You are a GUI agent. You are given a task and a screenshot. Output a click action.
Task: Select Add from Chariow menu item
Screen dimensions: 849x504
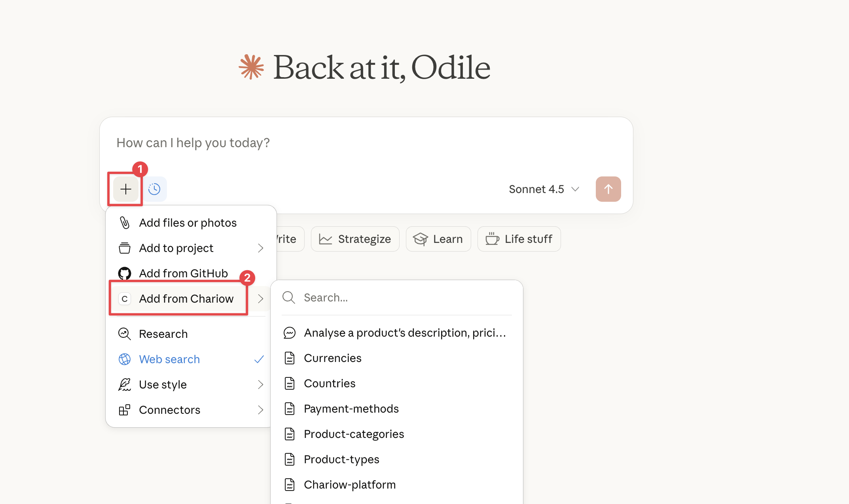[x=186, y=299]
